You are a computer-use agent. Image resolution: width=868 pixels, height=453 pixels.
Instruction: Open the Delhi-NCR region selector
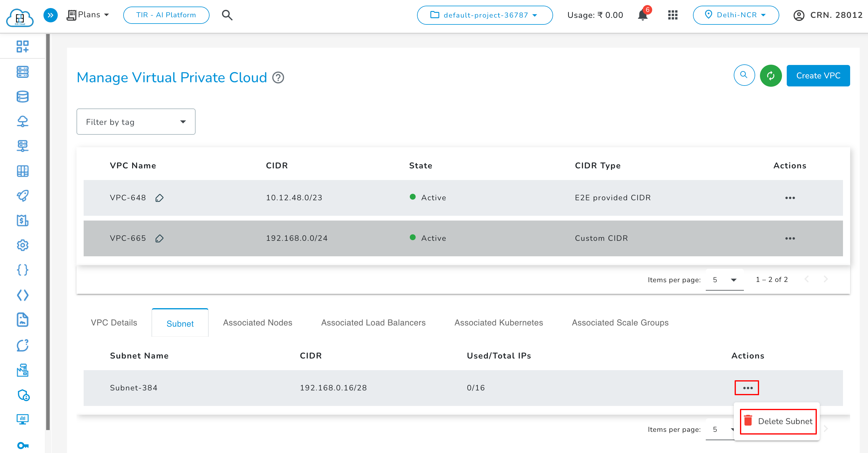point(736,15)
